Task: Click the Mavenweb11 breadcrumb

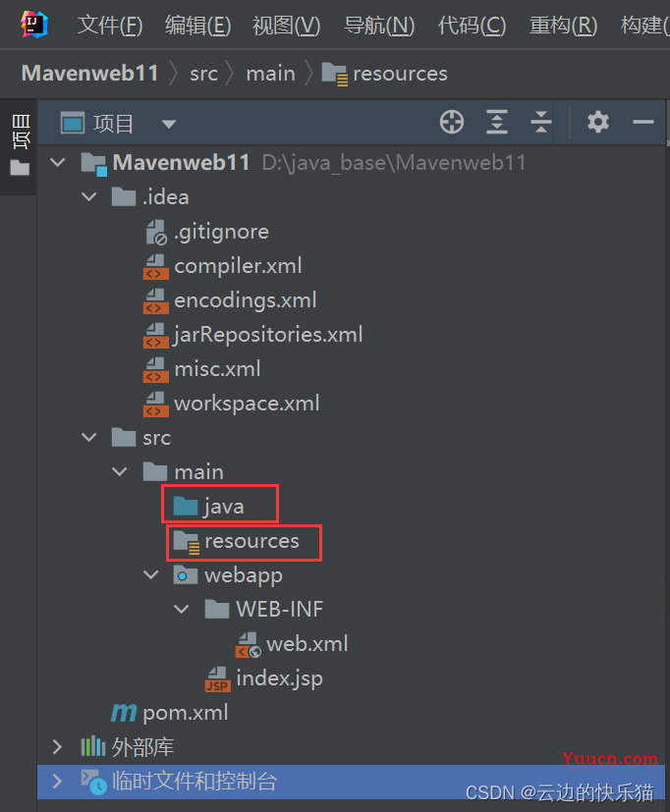Action: click(90, 73)
